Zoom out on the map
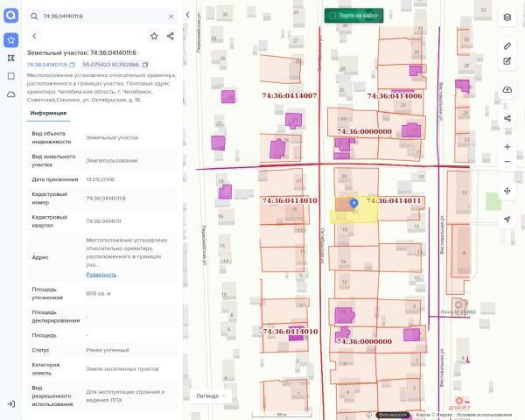The height and width of the screenshot is (420, 525). (x=507, y=162)
